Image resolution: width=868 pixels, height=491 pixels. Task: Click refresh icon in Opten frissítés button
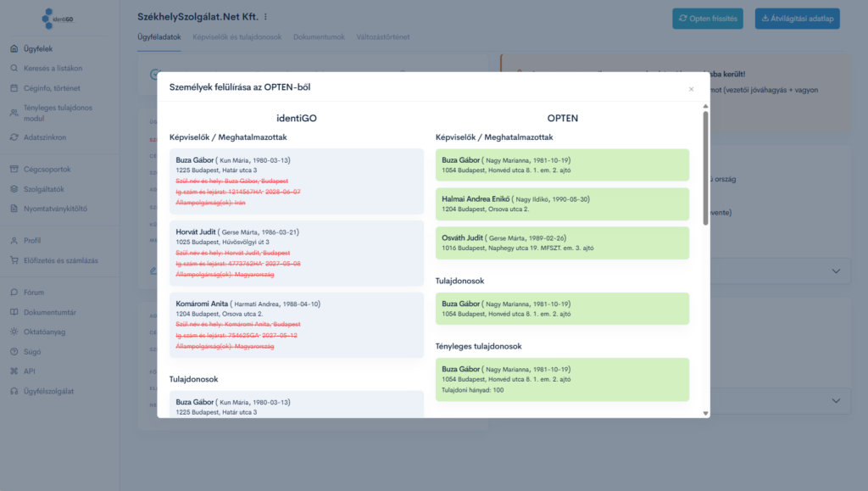click(x=683, y=19)
